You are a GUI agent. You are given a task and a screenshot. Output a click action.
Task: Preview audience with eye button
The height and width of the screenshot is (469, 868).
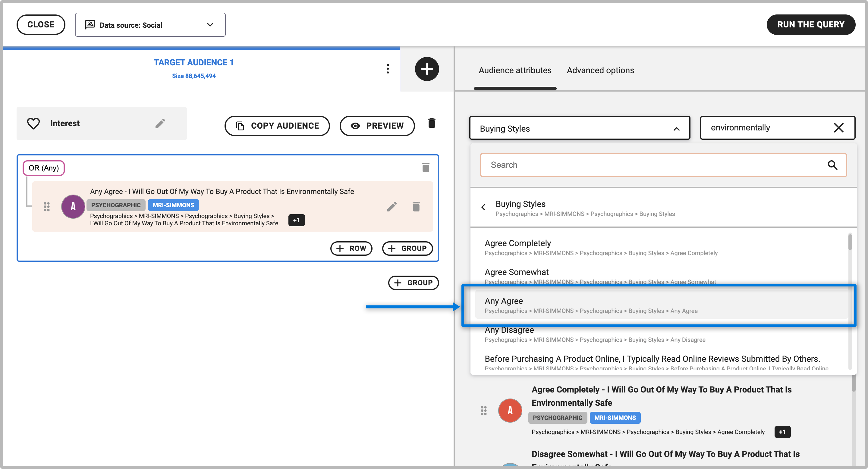click(x=377, y=126)
